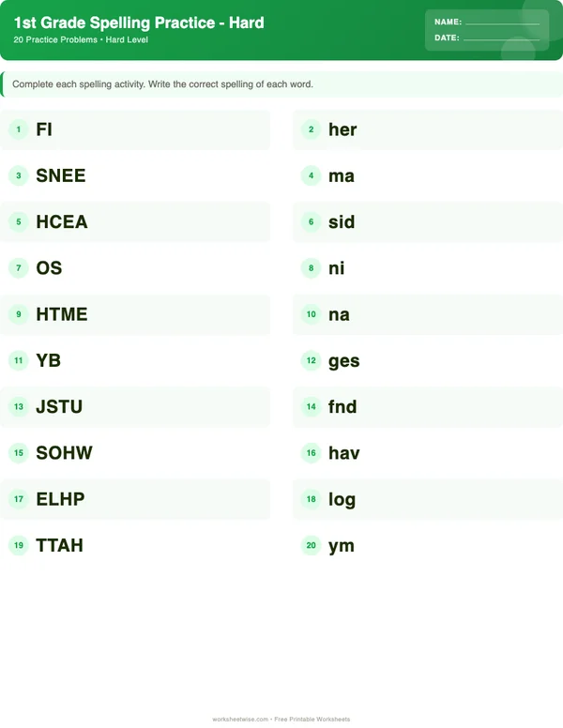The width and height of the screenshot is (563, 728).
Task: Click the worksheet title "1st Grade Spelling Practice - Hard"
Action: 139,23
